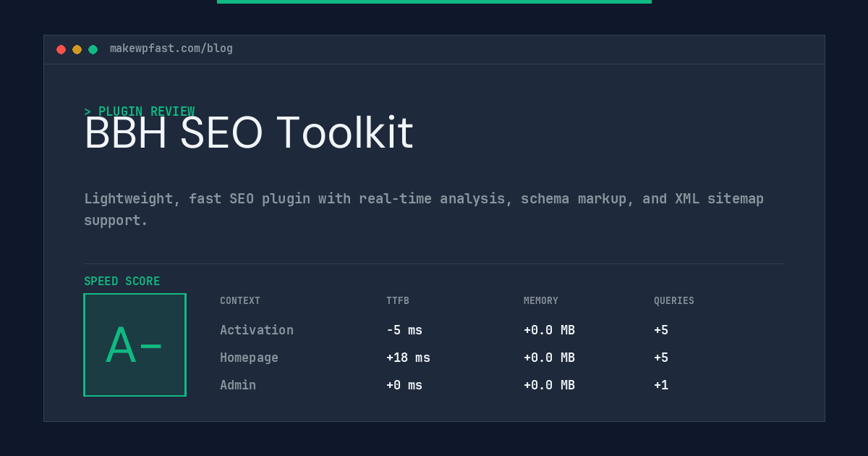This screenshot has width=868, height=456.
Task: Click the '-5 ms' TTFB value
Action: point(404,330)
